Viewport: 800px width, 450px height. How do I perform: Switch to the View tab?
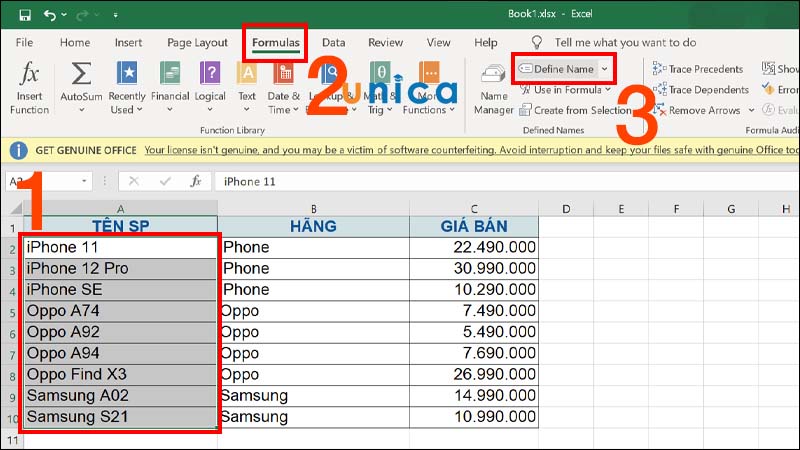[438, 42]
